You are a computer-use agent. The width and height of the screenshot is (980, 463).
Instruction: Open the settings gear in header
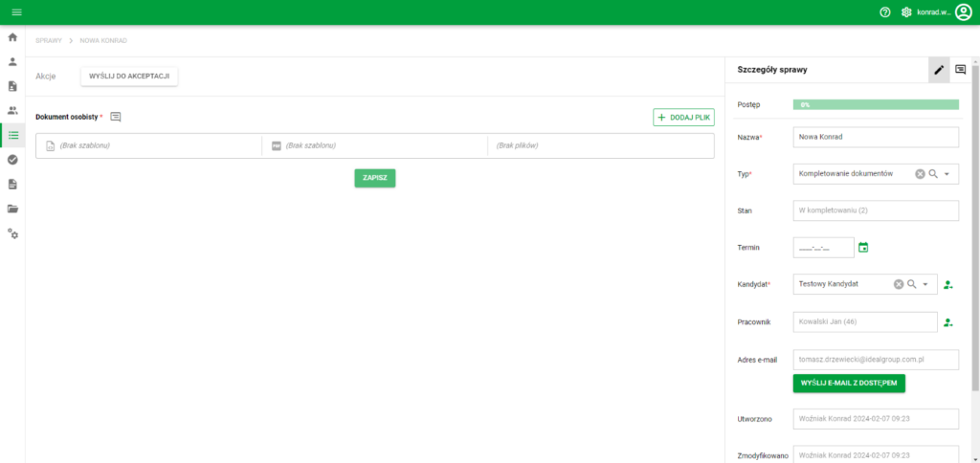(906, 12)
